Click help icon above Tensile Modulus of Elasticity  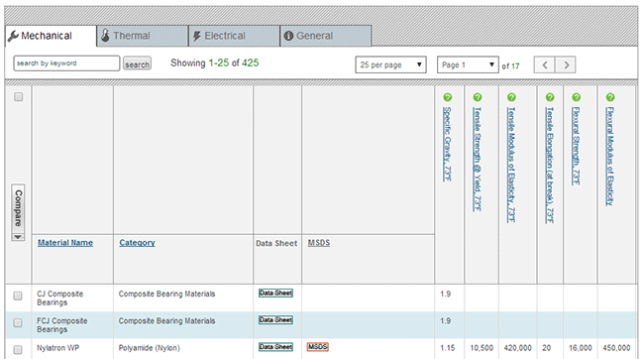[x=511, y=97]
